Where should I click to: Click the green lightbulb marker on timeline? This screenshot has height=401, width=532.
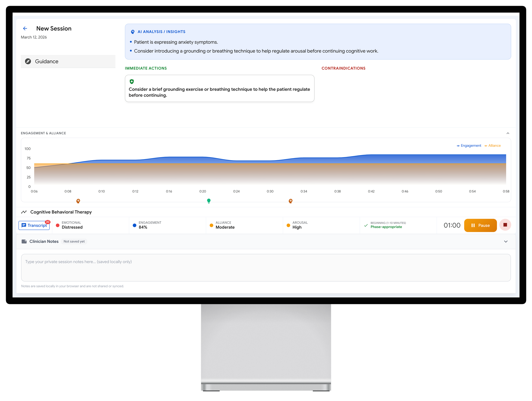[209, 201]
